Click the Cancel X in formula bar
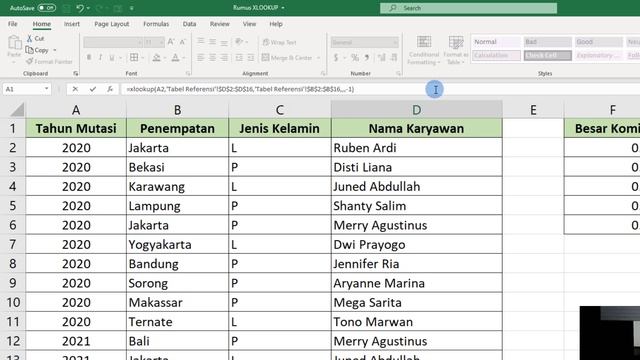The width and height of the screenshot is (640, 360). tap(75, 89)
